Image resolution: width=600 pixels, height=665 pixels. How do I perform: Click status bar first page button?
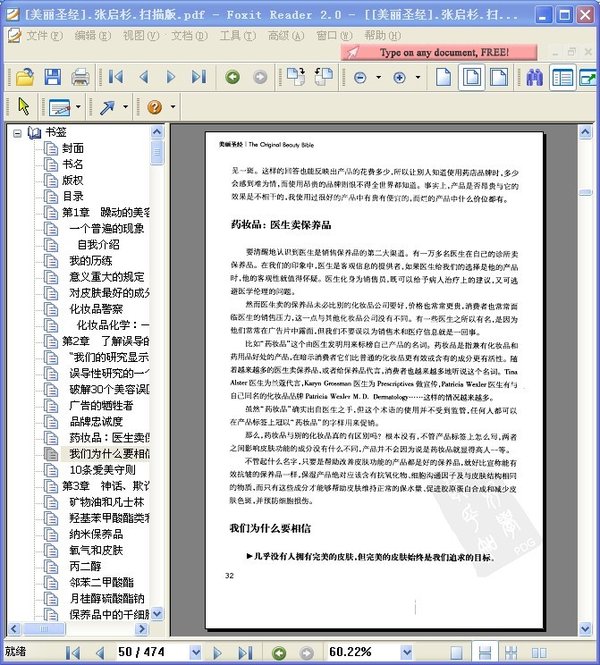point(73,653)
